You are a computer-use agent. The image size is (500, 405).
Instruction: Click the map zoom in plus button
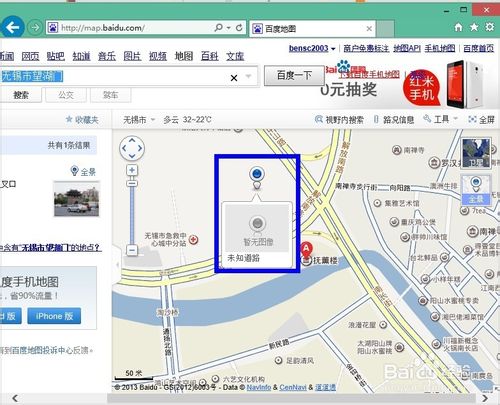(x=132, y=170)
